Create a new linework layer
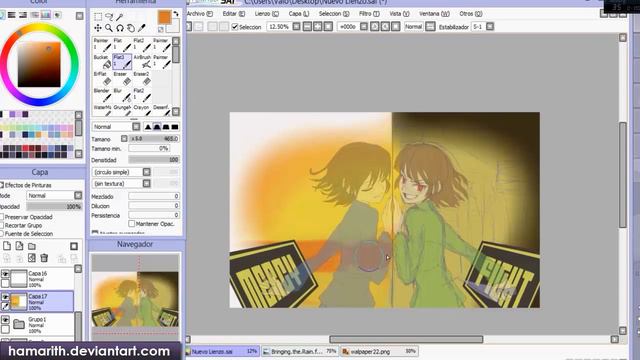The image size is (640, 360). click(19, 246)
